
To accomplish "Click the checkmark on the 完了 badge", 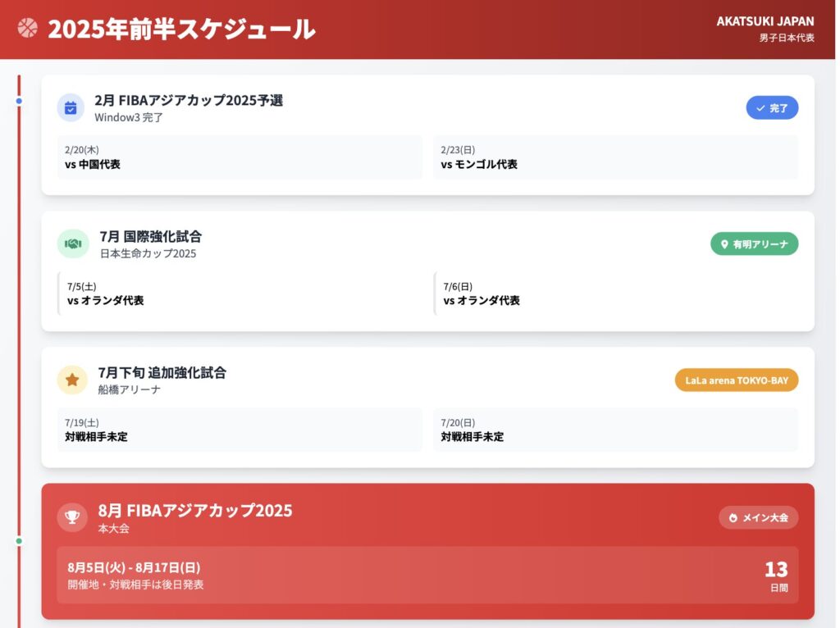I will tap(760, 108).
